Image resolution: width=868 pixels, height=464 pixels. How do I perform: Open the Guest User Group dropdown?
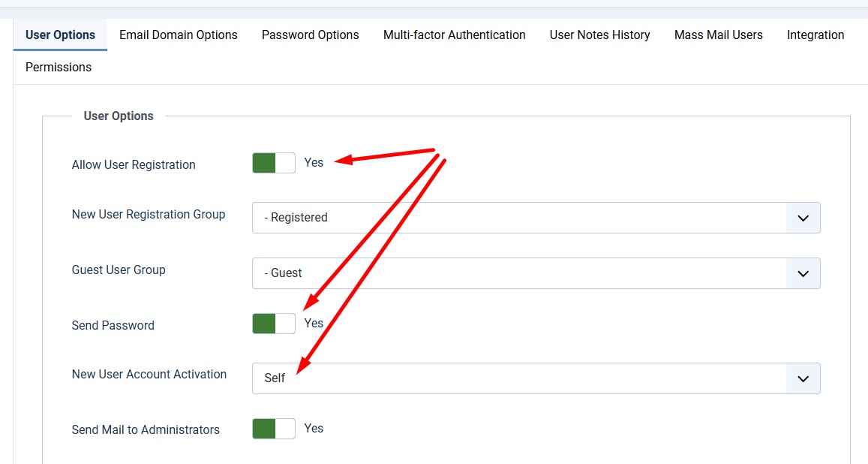click(x=536, y=273)
